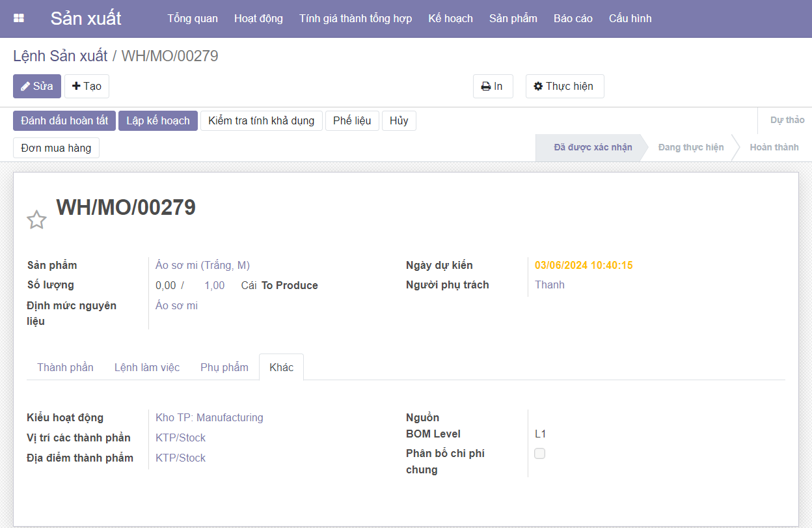
Task: Click the Lập kế hoạch button
Action: tap(158, 120)
